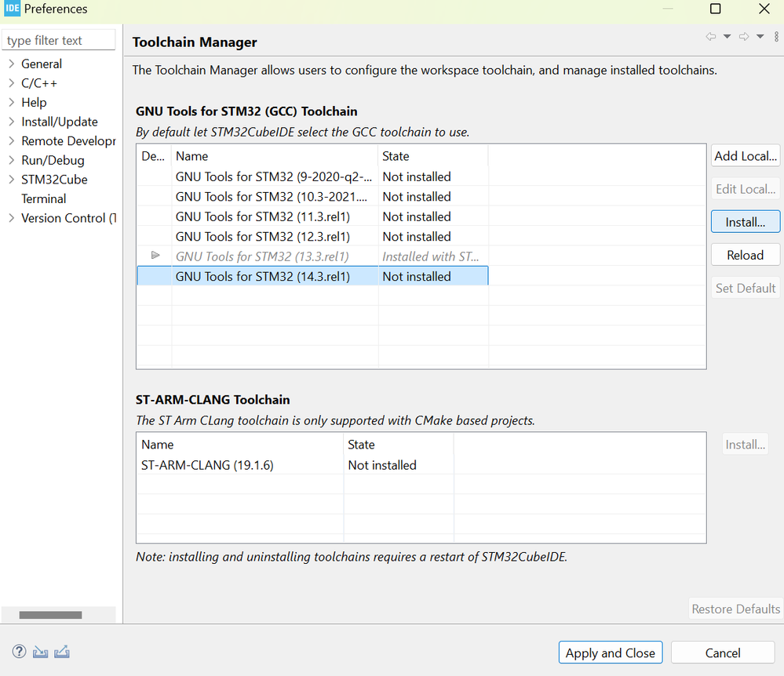The width and height of the screenshot is (784, 676).
Task: Select the Terminal preferences page
Action: (44, 198)
